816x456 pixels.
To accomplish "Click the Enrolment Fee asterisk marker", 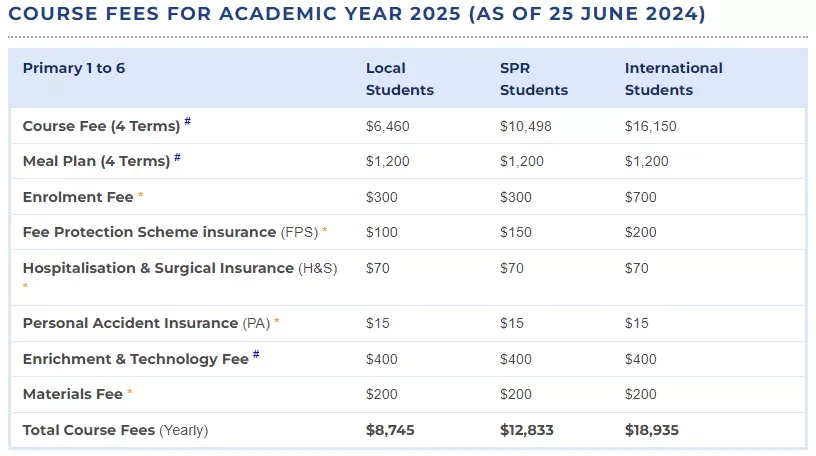I will click(x=140, y=195).
